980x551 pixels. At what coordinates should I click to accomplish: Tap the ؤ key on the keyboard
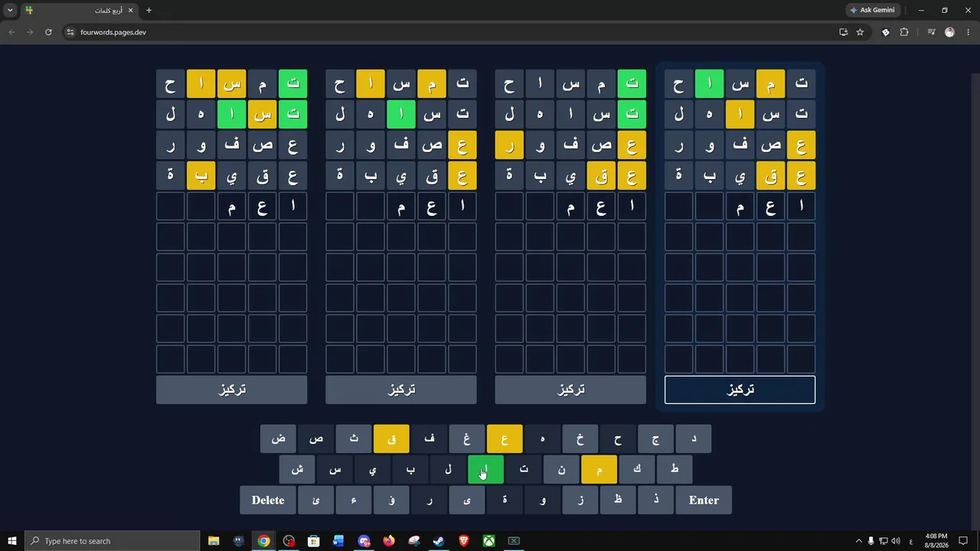click(x=391, y=500)
